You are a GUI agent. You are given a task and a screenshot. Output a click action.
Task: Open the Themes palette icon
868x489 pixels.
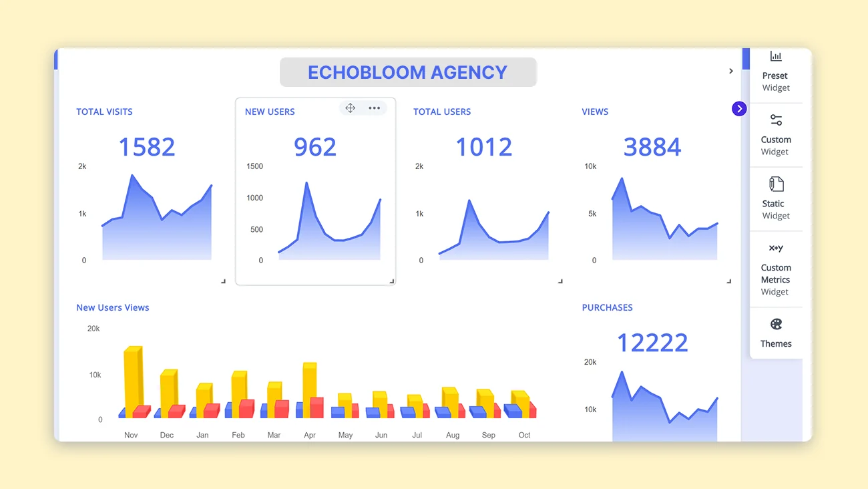(775, 324)
